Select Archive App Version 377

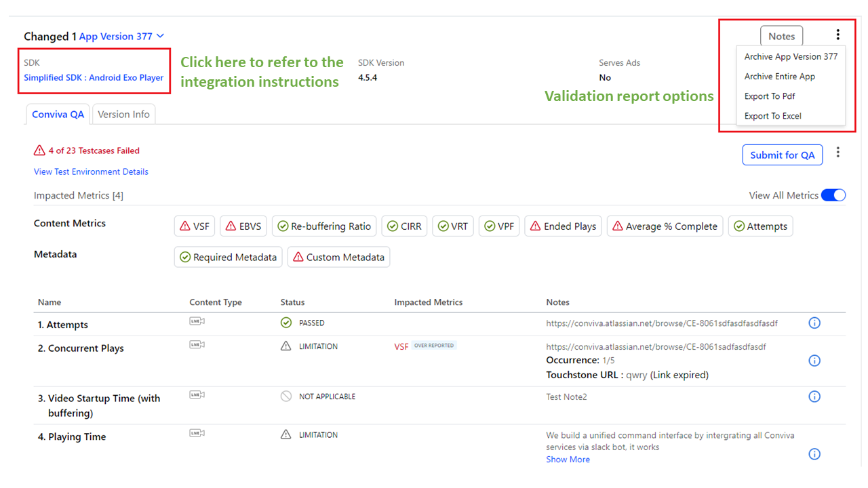pos(791,57)
